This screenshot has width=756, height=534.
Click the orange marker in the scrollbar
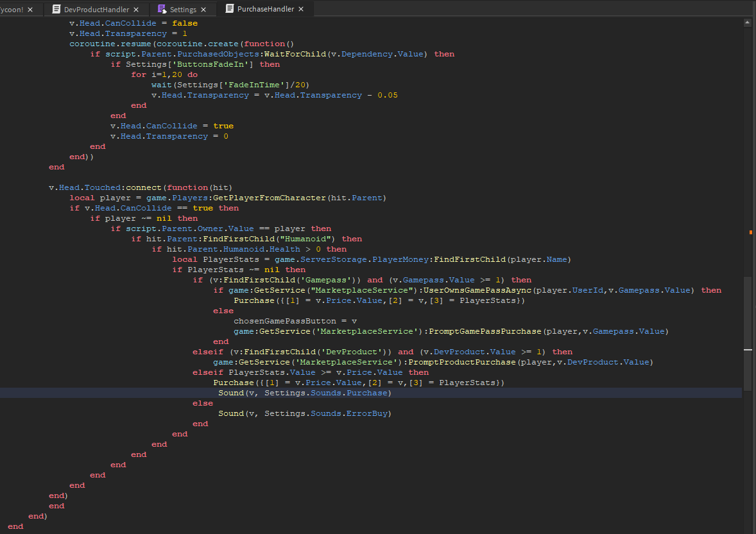coord(751,232)
